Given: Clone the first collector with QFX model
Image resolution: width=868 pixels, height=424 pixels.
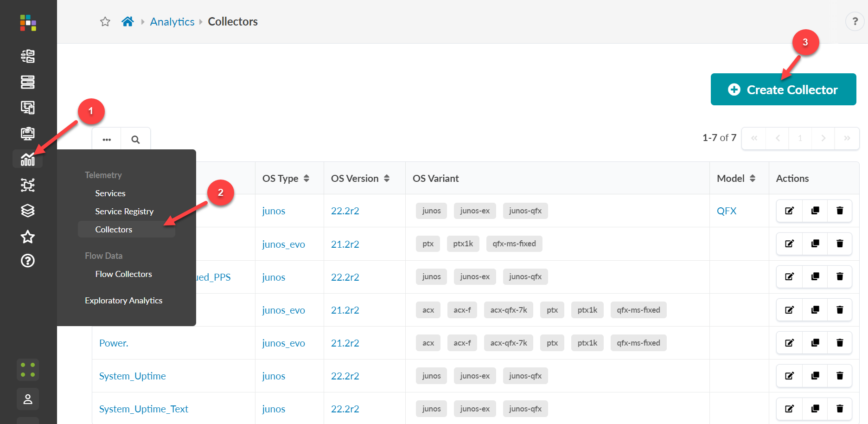Looking at the screenshot, I should pos(815,211).
